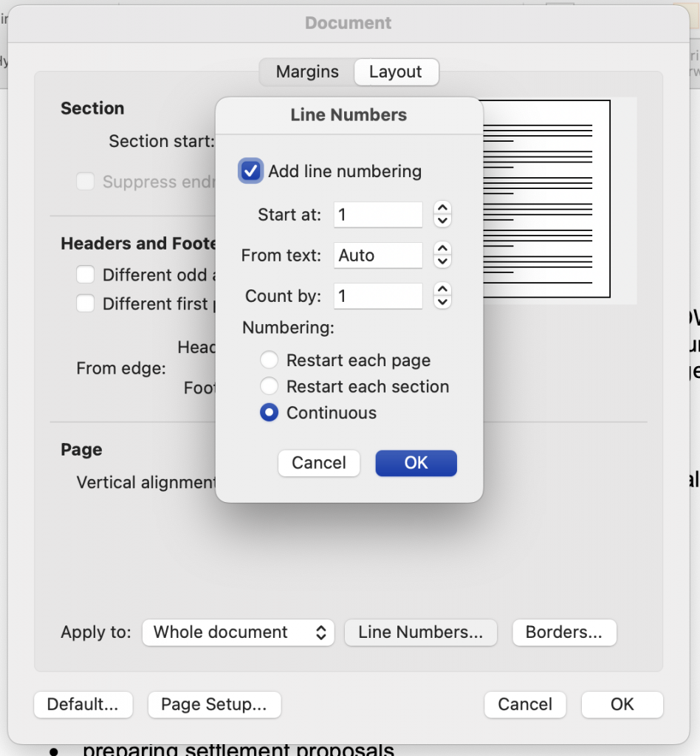Confirm line number settings with OK
Image resolution: width=700 pixels, height=756 pixels.
tap(416, 463)
